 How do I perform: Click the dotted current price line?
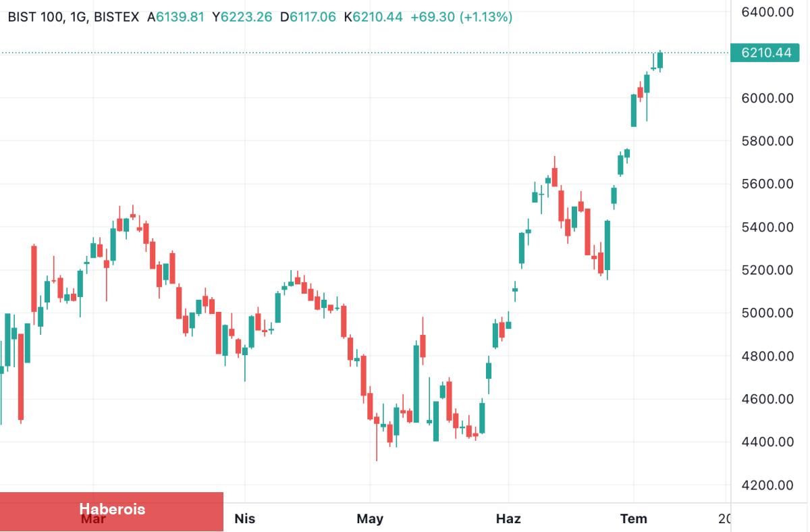coord(337,53)
